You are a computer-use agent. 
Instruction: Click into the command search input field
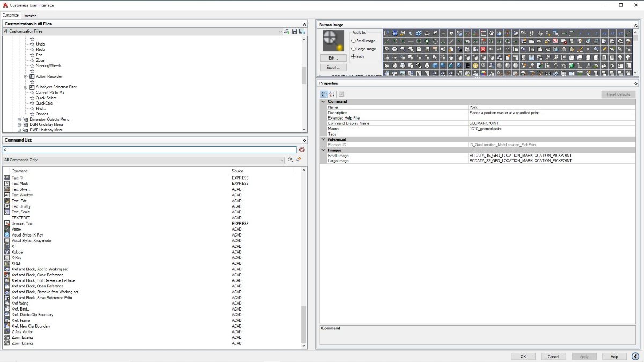(x=150, y=150)
